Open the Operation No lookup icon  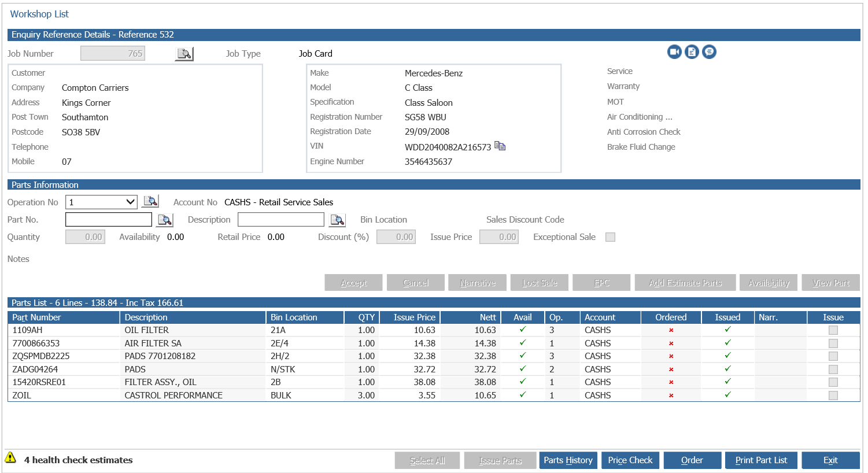pos(150,201)
